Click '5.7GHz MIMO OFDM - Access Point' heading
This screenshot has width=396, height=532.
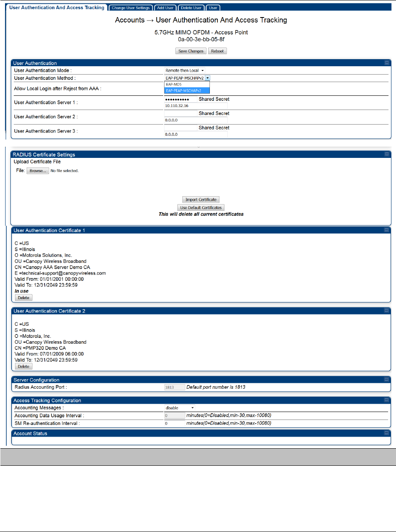click(x=201, y=32)
